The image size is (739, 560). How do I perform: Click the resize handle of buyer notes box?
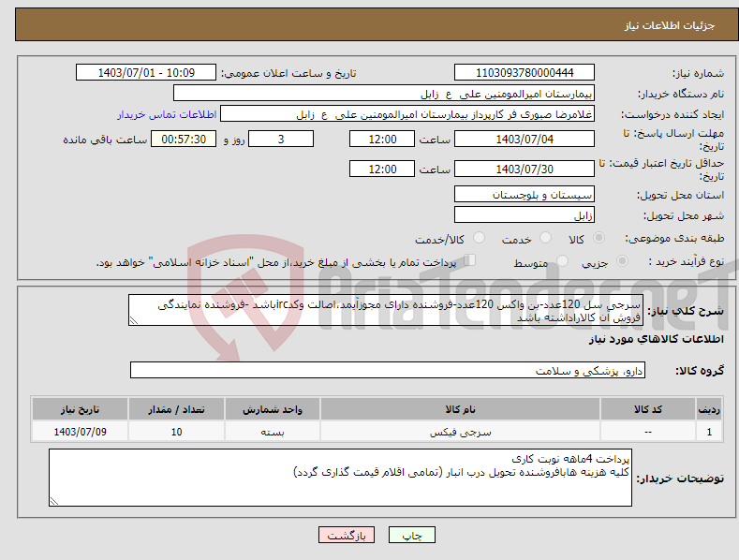(54, 501)
